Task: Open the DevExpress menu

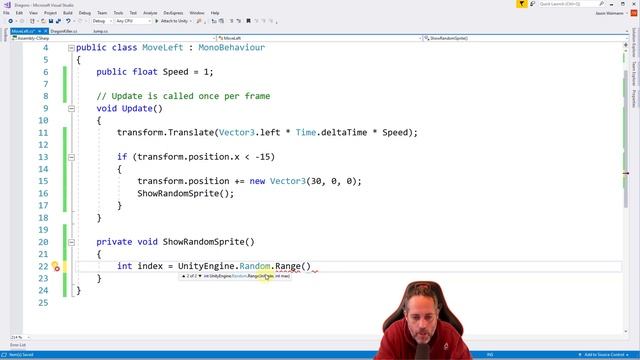Action: coord(173,13)
